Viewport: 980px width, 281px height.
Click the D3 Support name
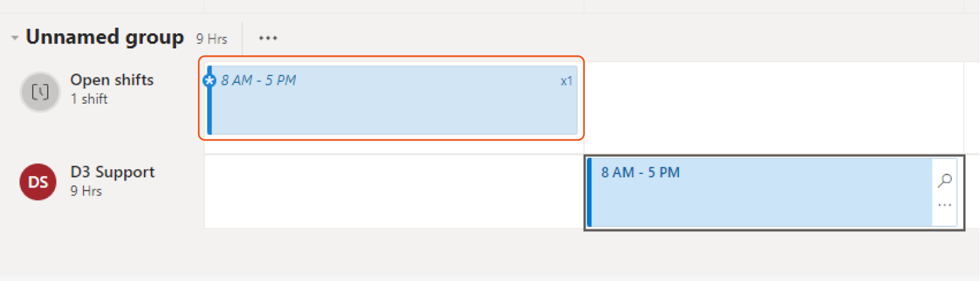(112, 172)
